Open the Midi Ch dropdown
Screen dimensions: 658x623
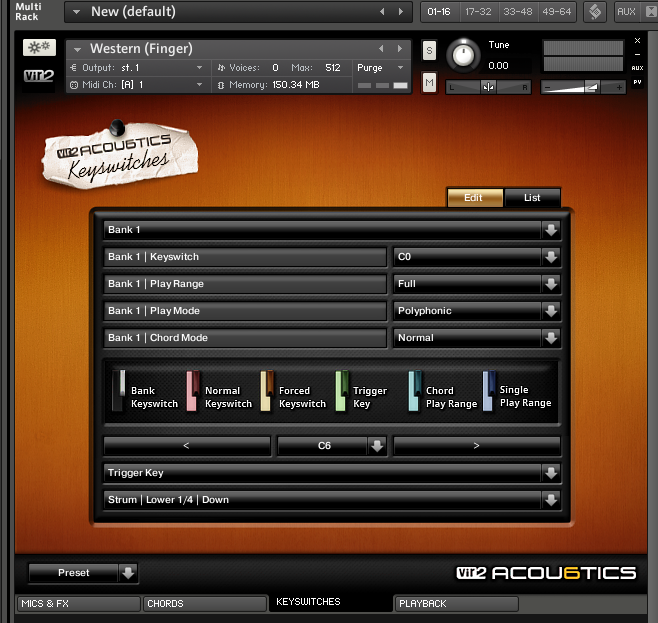[x=199, y=85]
